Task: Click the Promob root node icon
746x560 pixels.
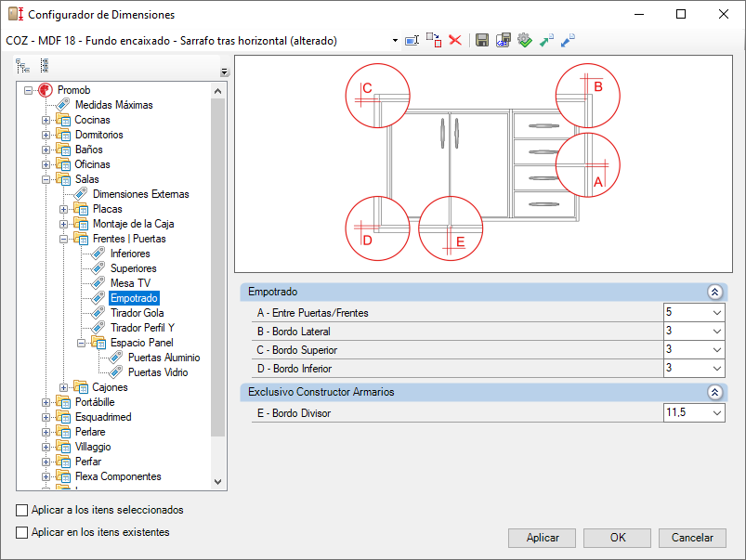Action: 46,90
